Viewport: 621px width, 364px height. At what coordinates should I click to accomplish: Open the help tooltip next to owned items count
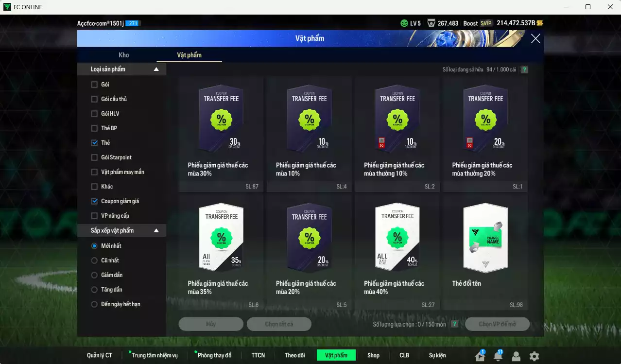pos(524,69)
